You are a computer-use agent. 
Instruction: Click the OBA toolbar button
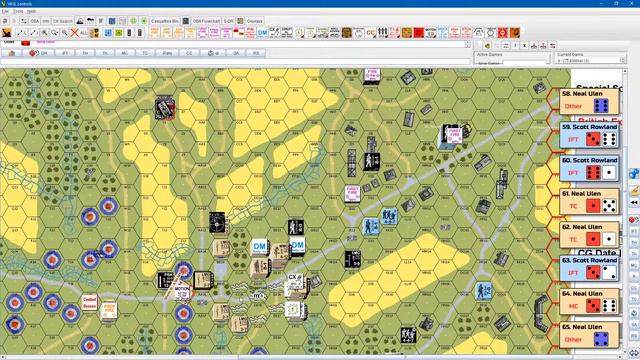(x=35, y=21)
